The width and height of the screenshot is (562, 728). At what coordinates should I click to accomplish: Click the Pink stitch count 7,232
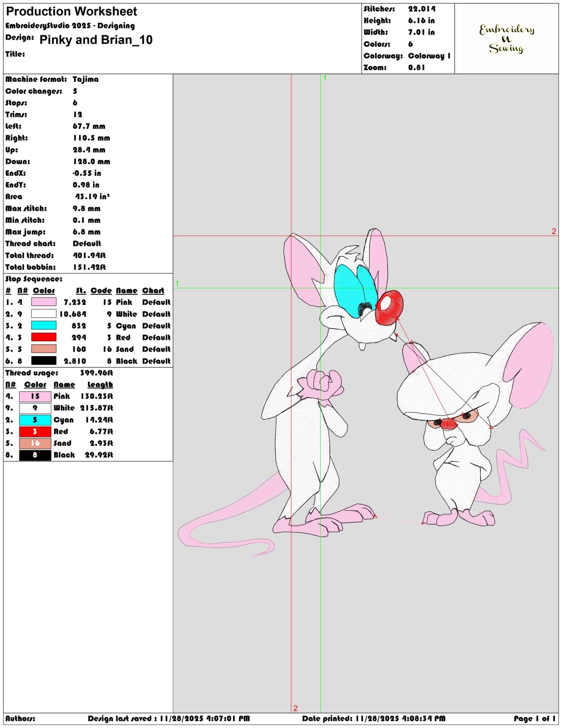point(75,302)
